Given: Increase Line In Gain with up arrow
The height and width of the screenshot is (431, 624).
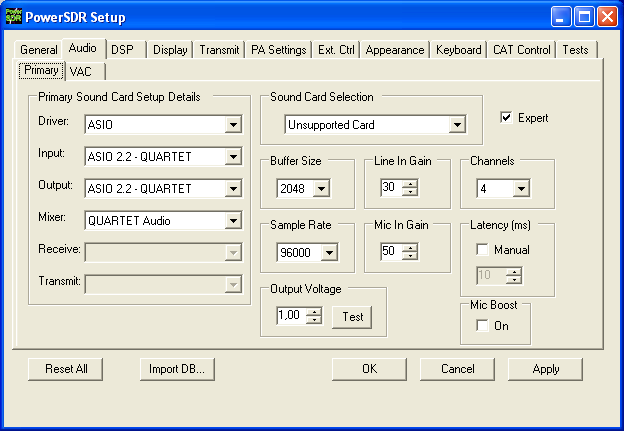Looking at the screenshot, I should point(410,184).
